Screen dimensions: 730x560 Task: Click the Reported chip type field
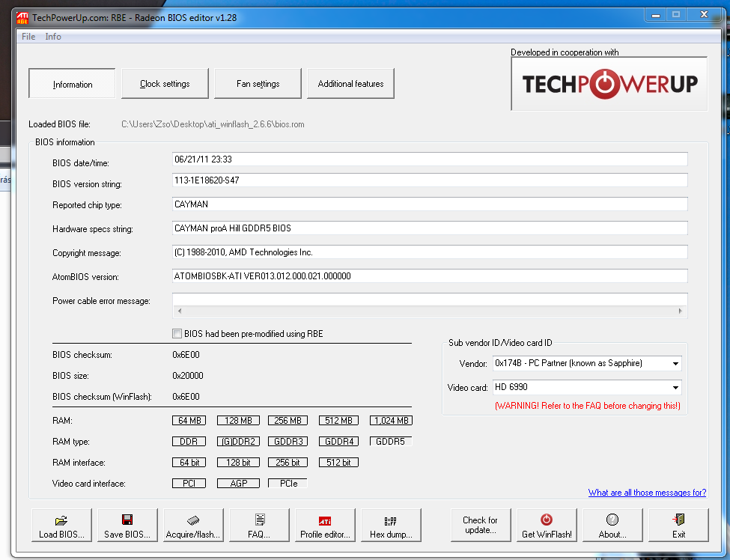point(430,204)
